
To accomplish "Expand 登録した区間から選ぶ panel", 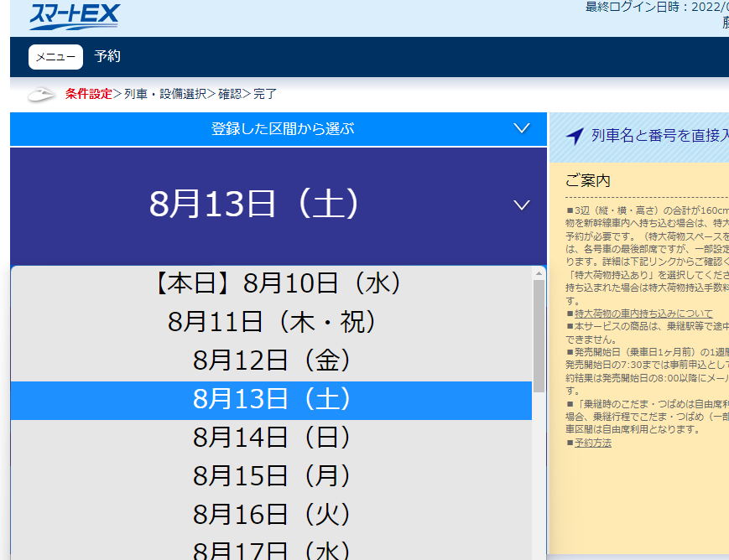I will tap(279, 129).
